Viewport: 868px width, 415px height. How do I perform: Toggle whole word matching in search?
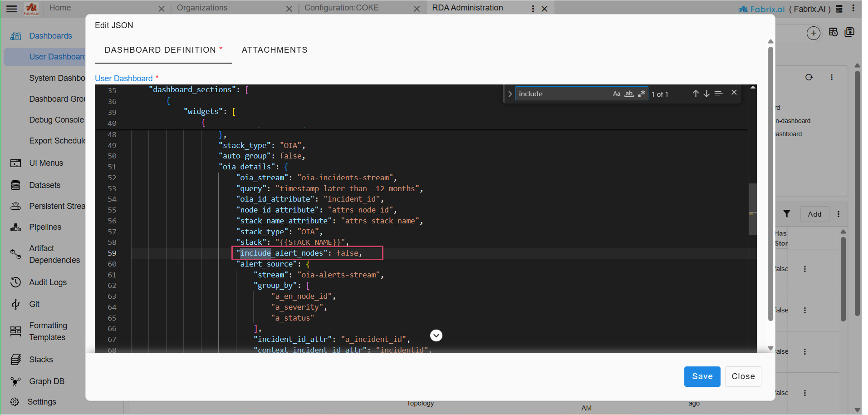629,94
